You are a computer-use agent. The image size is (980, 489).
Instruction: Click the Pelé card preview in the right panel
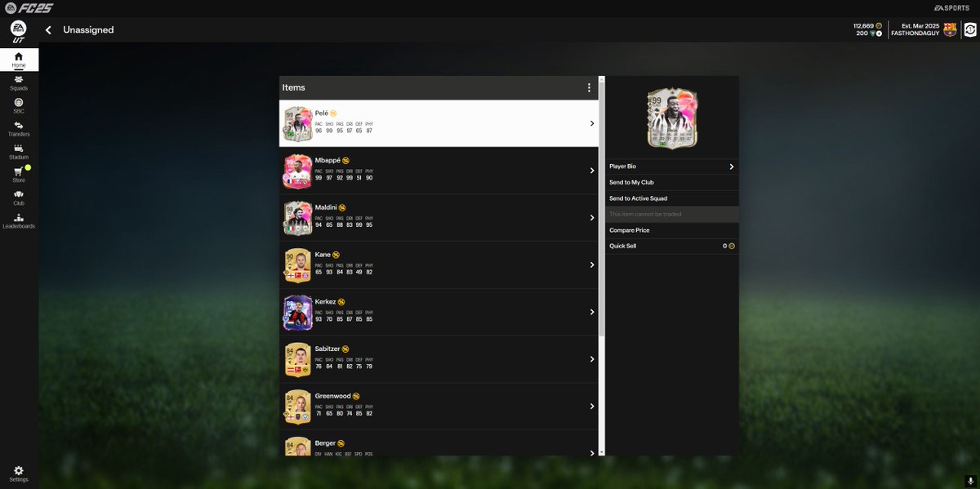point(671,117)
